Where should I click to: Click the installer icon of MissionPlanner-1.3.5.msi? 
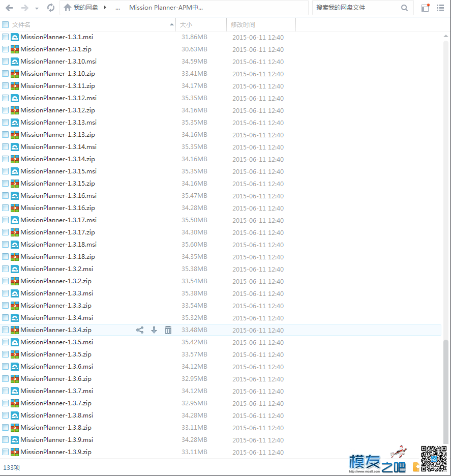click(x=15, y=342)
